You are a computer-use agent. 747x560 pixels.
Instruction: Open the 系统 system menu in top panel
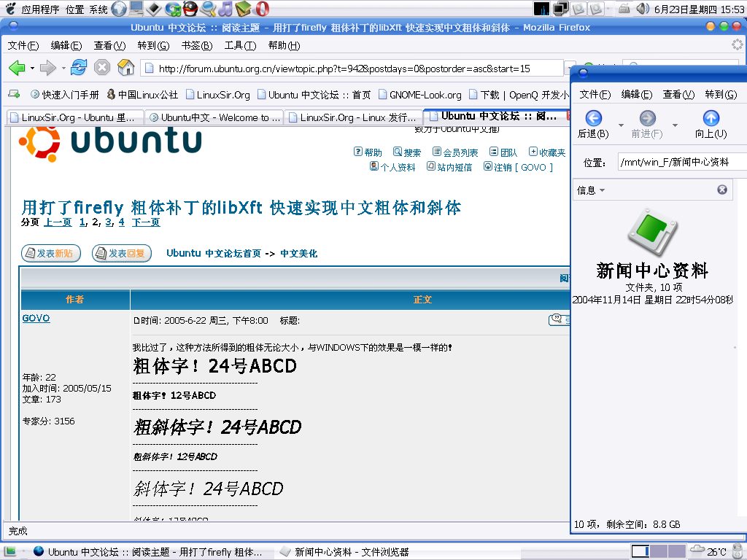(x=98, y=9)
